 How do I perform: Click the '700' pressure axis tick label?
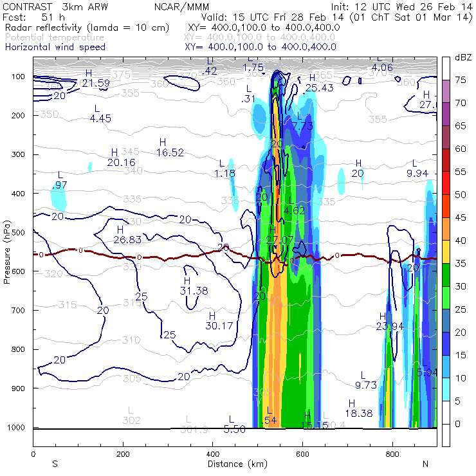(18, 311)
